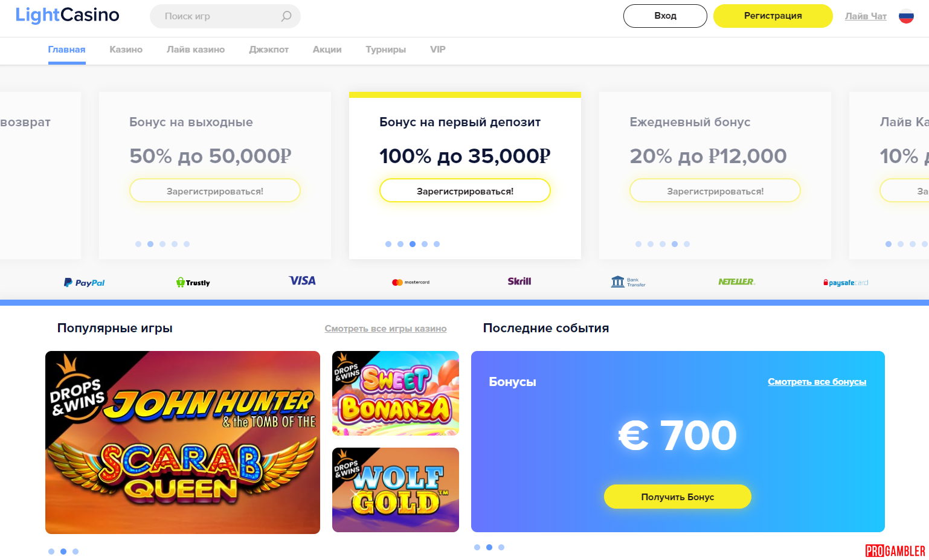The image size is (929, 560).
Task: Click the PayPal payment icon
Action: (x=84, y=282)
